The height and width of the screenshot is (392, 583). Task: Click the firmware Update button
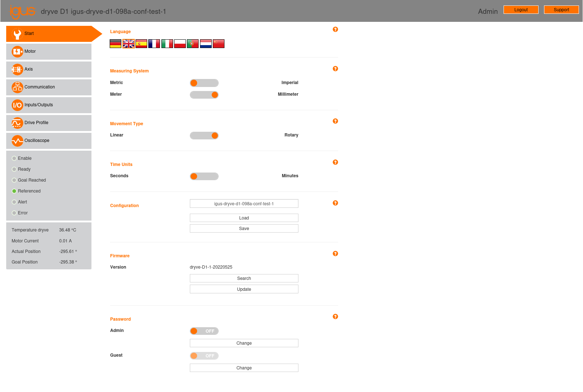[x=244, y=289]
